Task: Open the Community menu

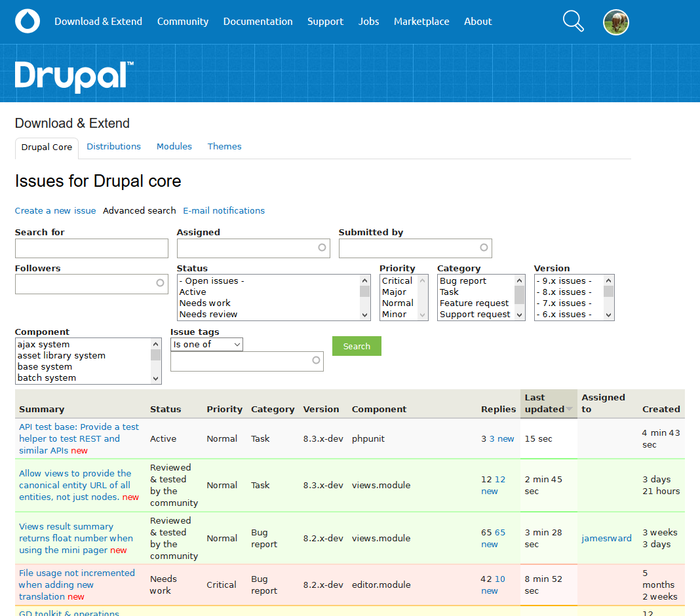Action: 183,22
